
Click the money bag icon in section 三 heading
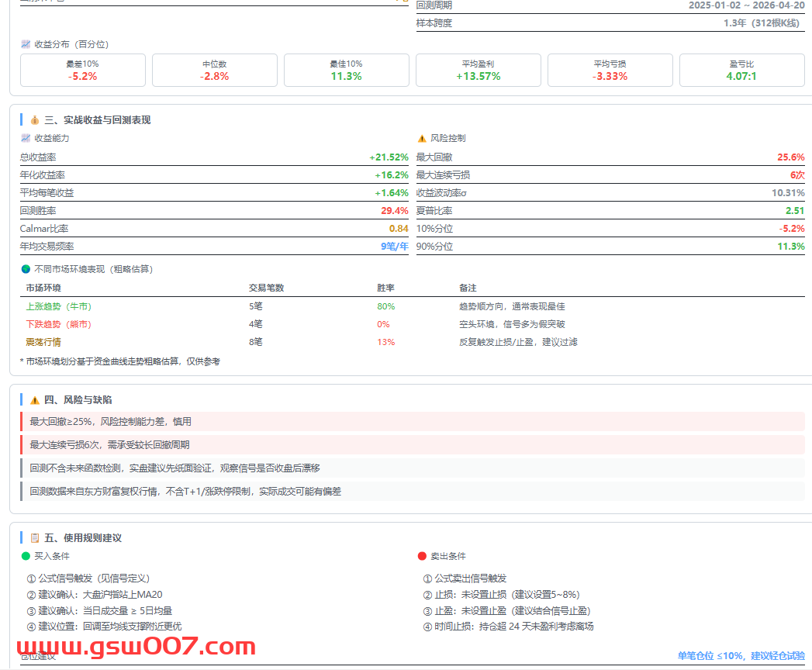(34, 120)
